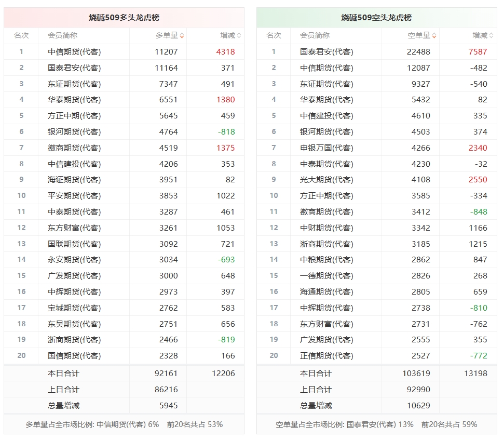This screenshot has height=439, width=504.
Task: Click the red change value 1375
Action: tap(226, 148)
